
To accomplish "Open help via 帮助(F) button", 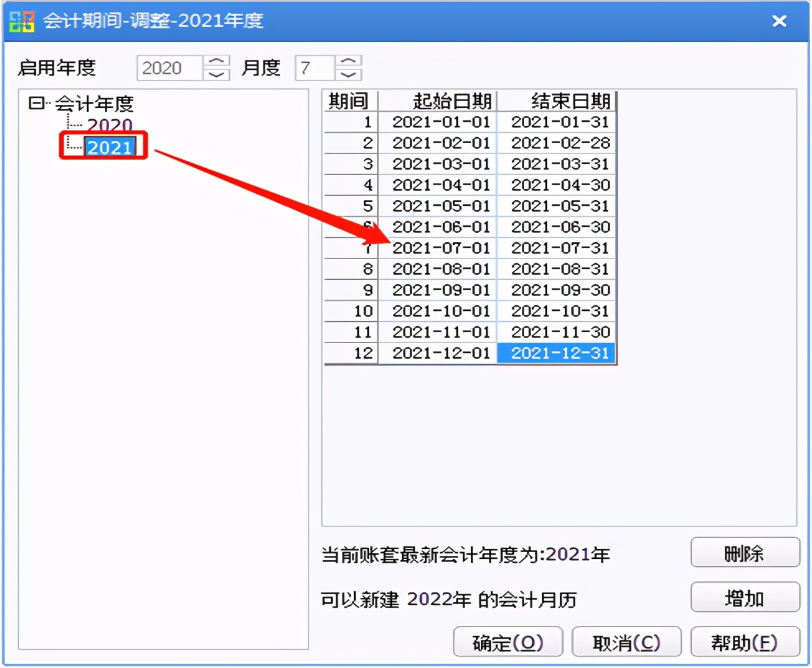I will coord(745,642).
